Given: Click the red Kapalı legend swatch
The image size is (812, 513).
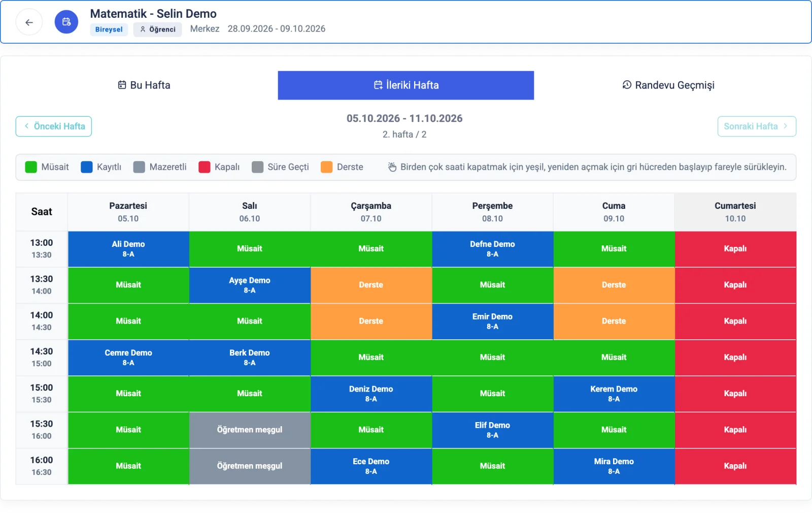Looking at the screenshot, I should pyautogui.click(x=205, y=167).
